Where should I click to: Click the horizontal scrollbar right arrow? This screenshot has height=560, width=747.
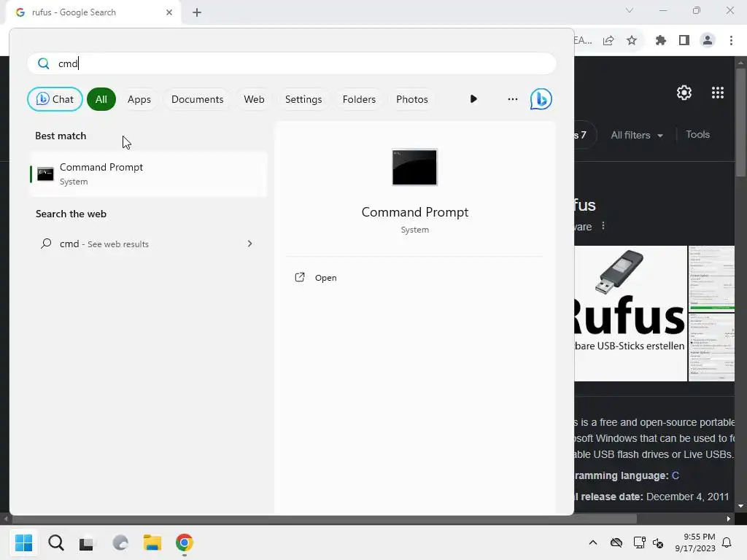729,518
